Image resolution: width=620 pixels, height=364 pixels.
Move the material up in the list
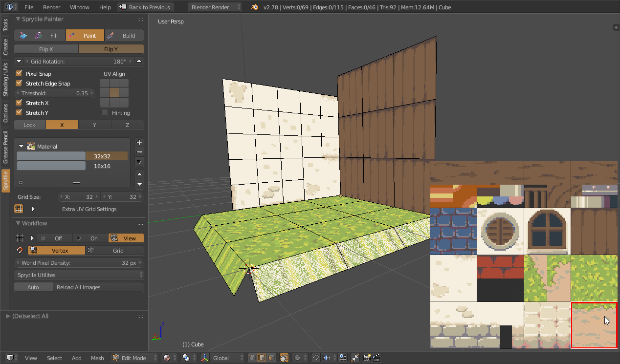pyautogui.click(x=139, y=174)
